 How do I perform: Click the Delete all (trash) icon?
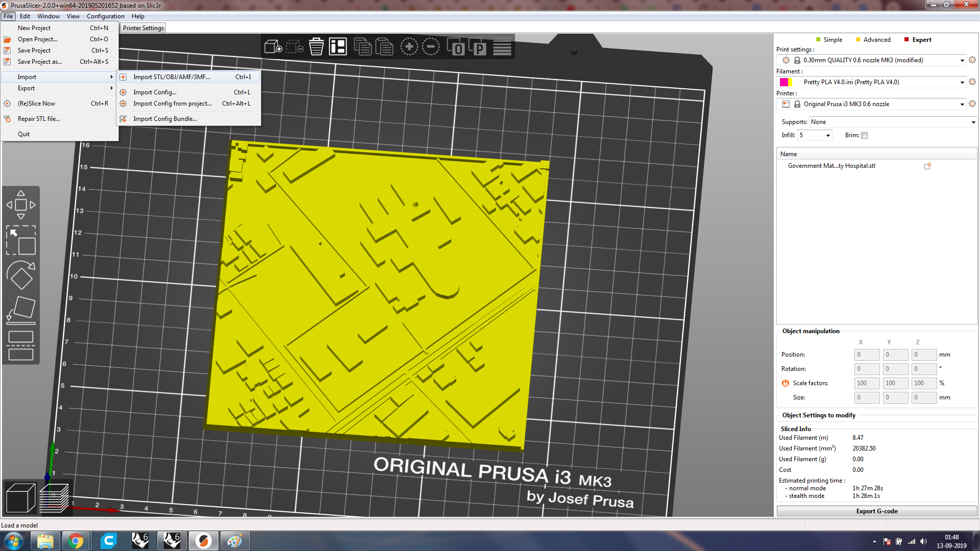tap(316, 46)
